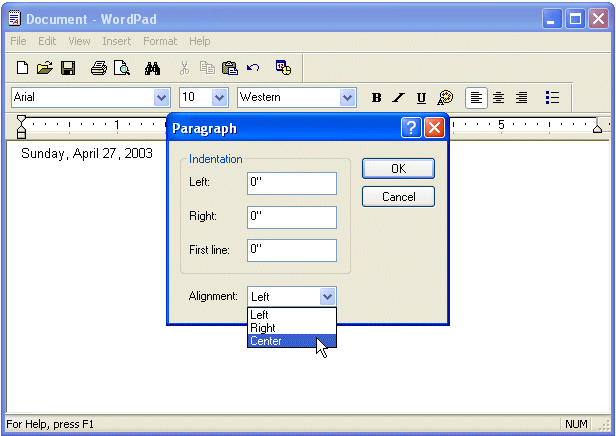
Task: Toggle Bullets list style
Action: click(552, 98)
